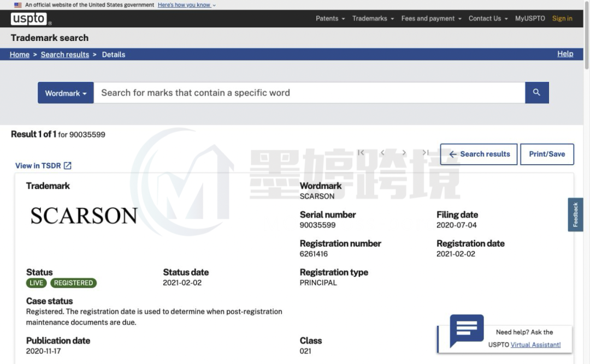Select the registration number 6261416

[314, 254]
